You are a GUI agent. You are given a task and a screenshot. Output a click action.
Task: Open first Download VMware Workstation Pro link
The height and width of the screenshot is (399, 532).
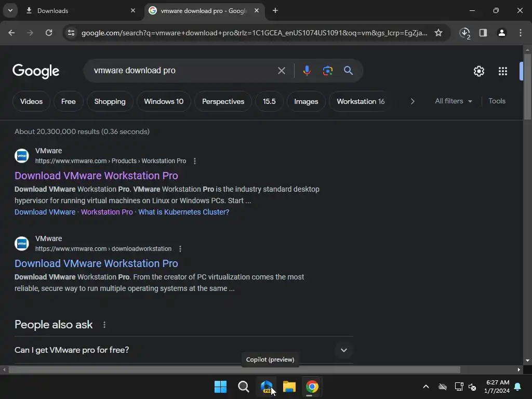click(96, 176)
